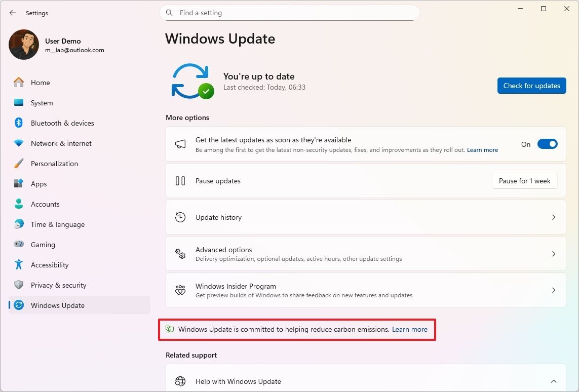Screen dimensions: 579x392
Task: Click the Accessibility person icon
Action: click(19, 265)
